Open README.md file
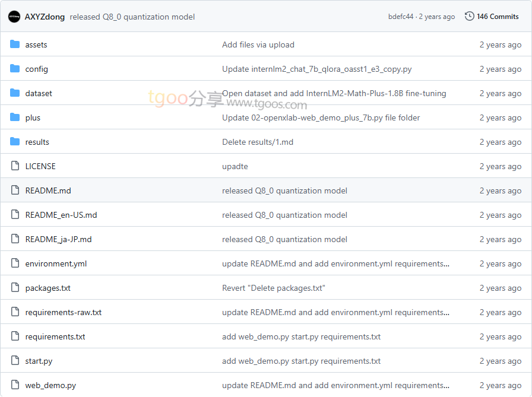Image resolution: width=532 pixels, height=397 pixels. pyautogui.click(x=48, y=190)
